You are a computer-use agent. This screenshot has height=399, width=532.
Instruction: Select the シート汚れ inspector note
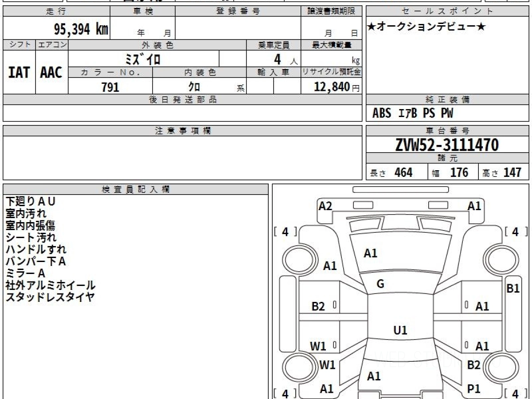pos(31,237)
